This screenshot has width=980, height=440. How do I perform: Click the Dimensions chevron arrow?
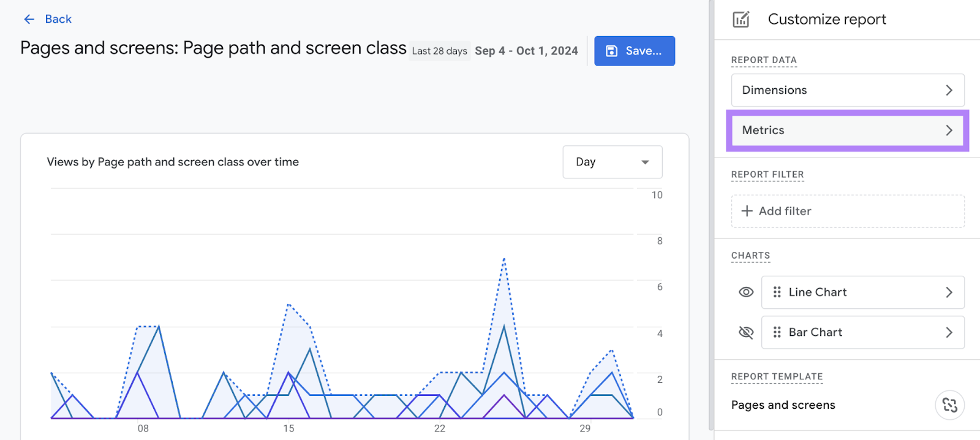949,90
